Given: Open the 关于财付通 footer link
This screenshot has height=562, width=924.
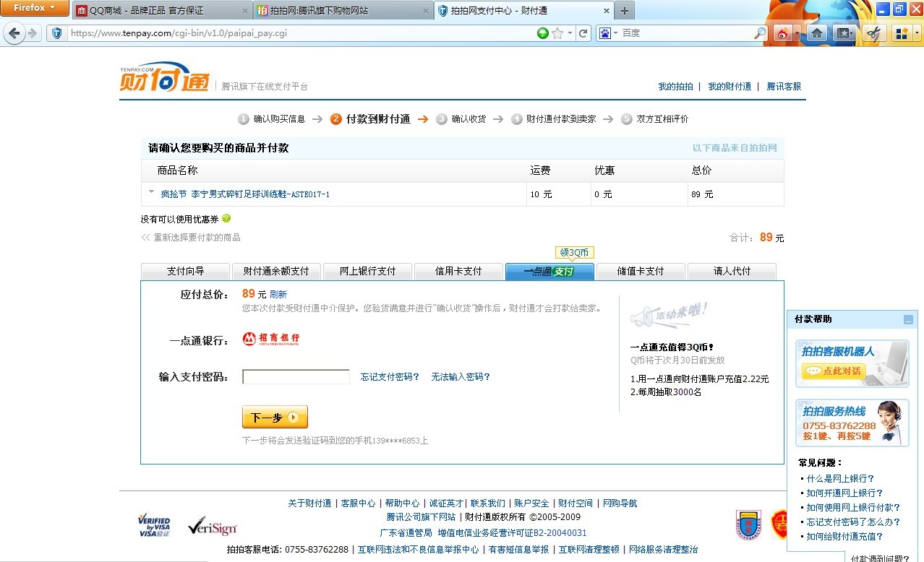Looking at the screenshot, I should [x=309, y=503].
